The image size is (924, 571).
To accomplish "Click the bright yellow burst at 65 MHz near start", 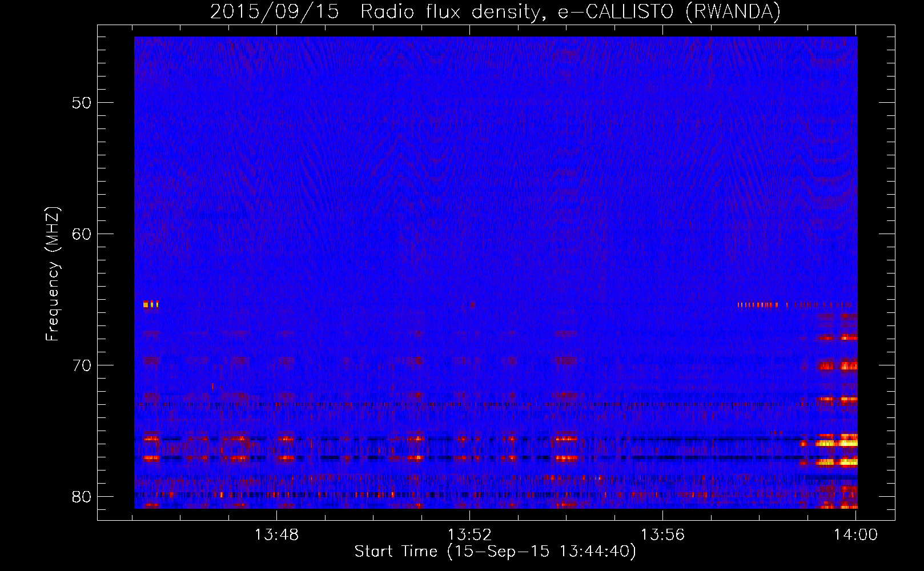I will (x=151, y=304).
